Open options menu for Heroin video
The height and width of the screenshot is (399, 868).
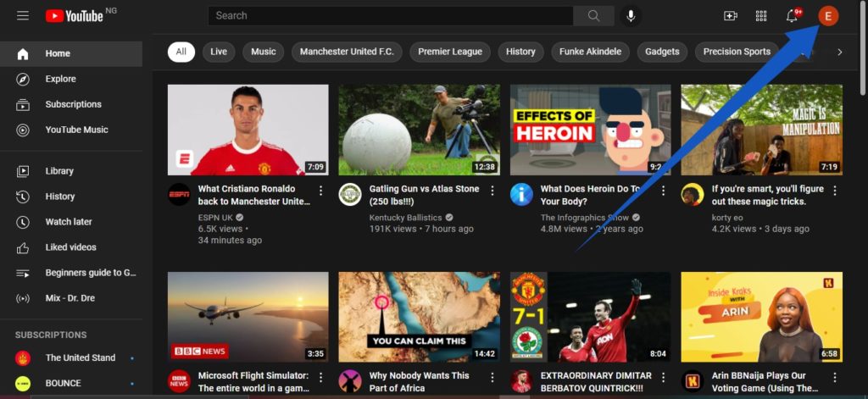click(663, 191)
